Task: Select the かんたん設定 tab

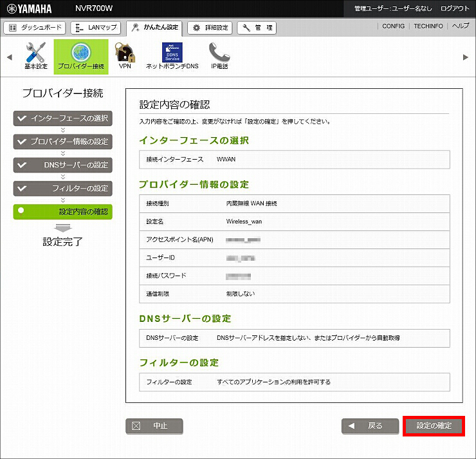Action: click(x=154, y=28)
